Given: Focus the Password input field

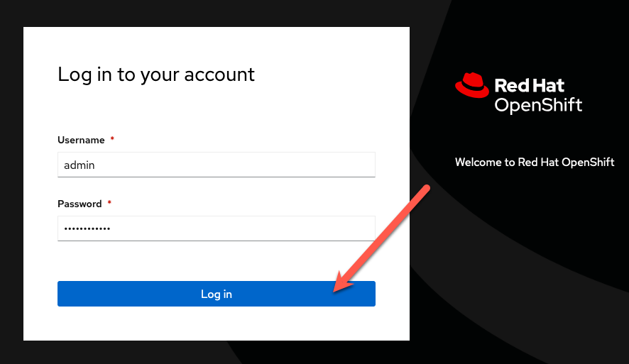Looking at the screenshot, I should (217, 228).
